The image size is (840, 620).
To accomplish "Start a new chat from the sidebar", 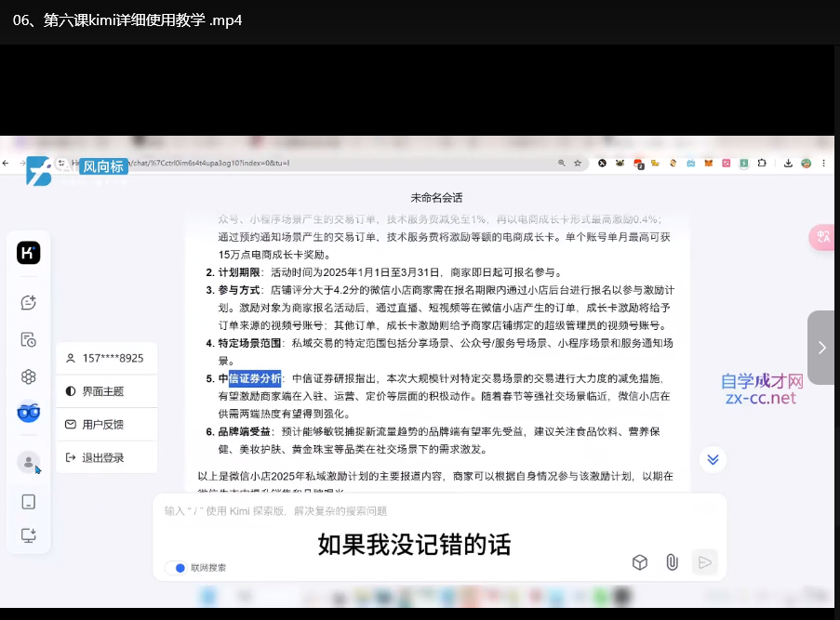I will click(x=29, y=302).
